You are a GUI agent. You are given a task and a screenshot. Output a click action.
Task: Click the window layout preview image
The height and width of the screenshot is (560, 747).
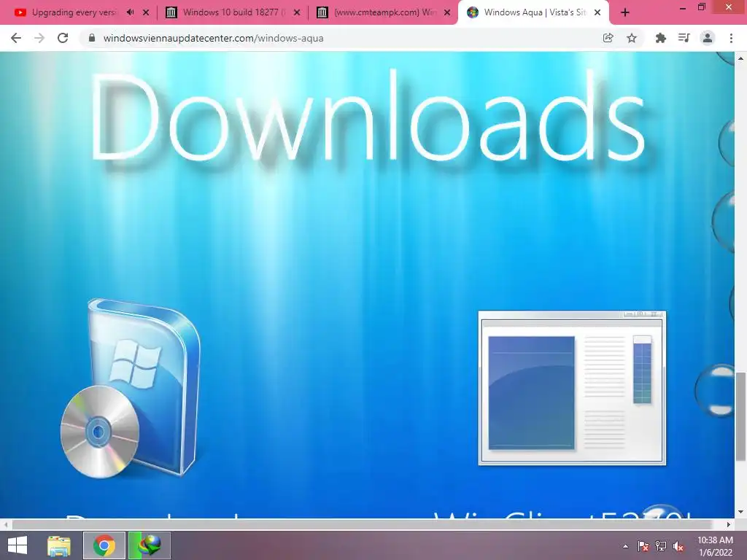[x=572, y=388]
